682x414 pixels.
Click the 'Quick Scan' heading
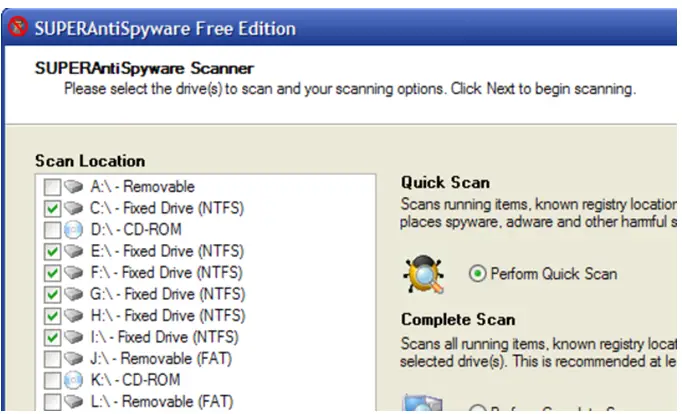pos(445,182)
